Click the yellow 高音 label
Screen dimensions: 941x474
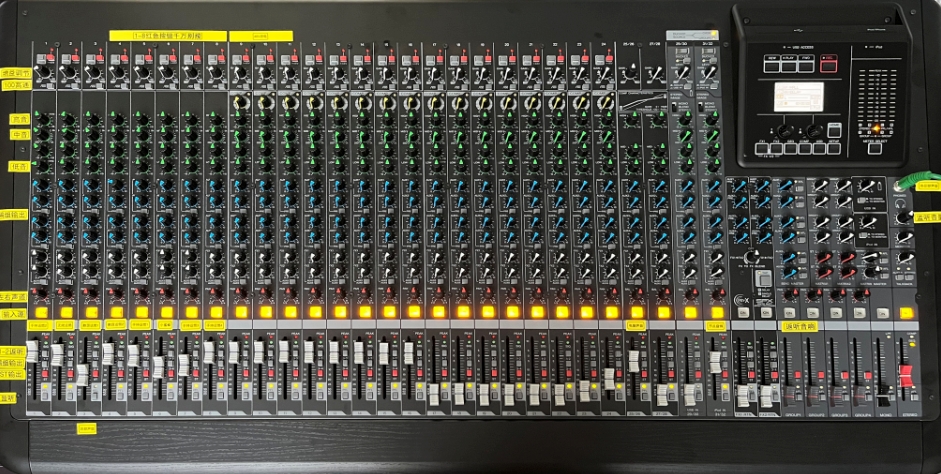[18, 119]
